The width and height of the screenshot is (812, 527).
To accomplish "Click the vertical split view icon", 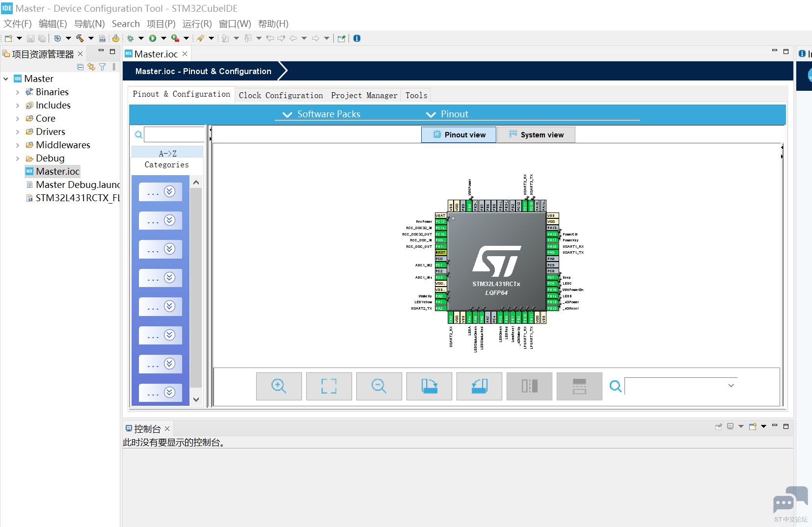I will (x=529, y=386).
